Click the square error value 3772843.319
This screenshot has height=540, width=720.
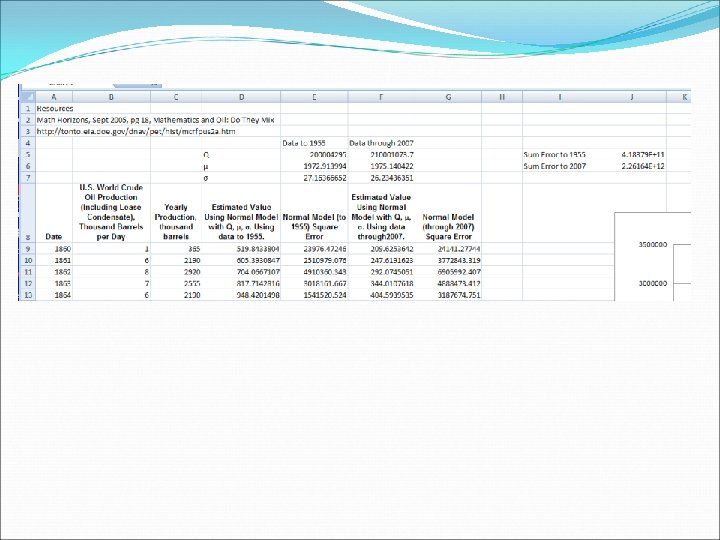click(459, 260)
